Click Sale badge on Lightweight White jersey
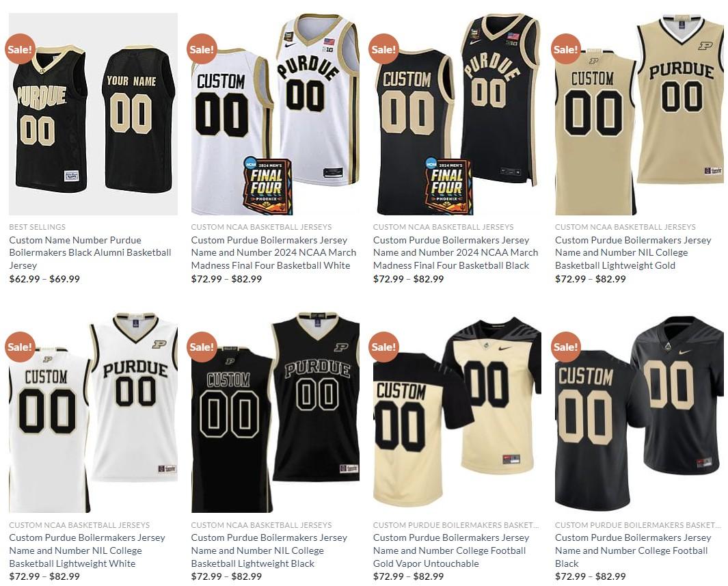Viewport: 728px width, 586px height. coord(20,347)
